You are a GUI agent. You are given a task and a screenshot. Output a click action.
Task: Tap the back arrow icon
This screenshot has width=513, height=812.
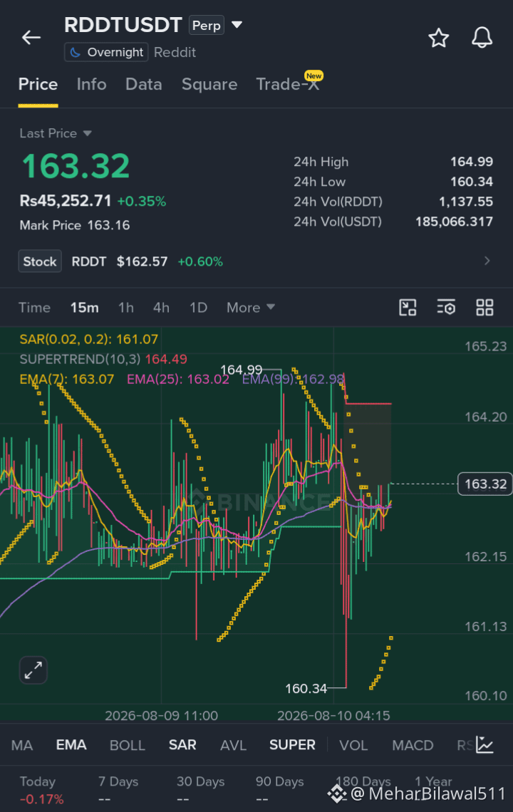pos(31,37)
